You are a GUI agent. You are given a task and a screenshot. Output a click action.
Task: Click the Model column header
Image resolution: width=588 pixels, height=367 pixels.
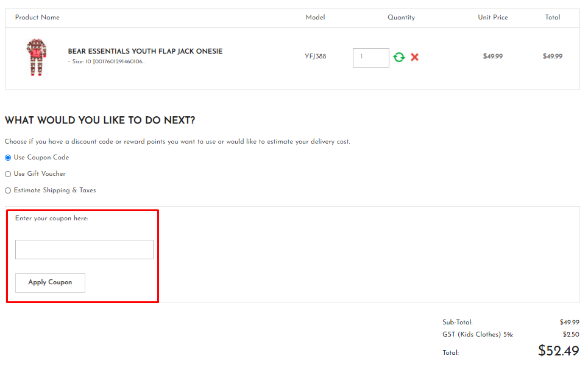point(316,17)
